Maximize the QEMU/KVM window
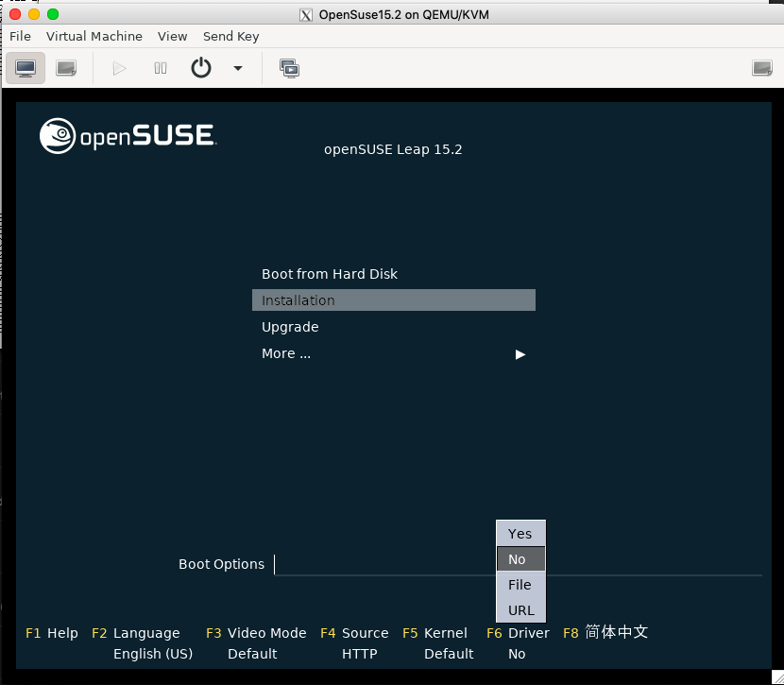 pos(53,14)
